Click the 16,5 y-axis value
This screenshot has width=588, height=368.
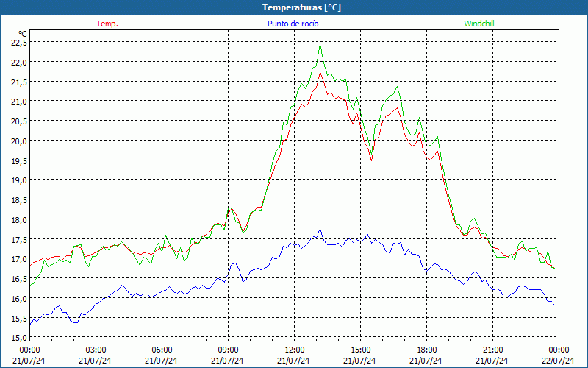(x=19, y=279)
